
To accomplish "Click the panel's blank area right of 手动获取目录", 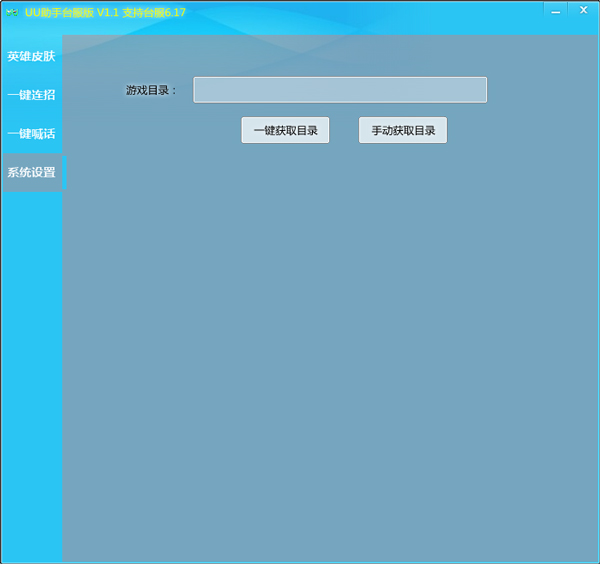I will [x=520, y=130].
